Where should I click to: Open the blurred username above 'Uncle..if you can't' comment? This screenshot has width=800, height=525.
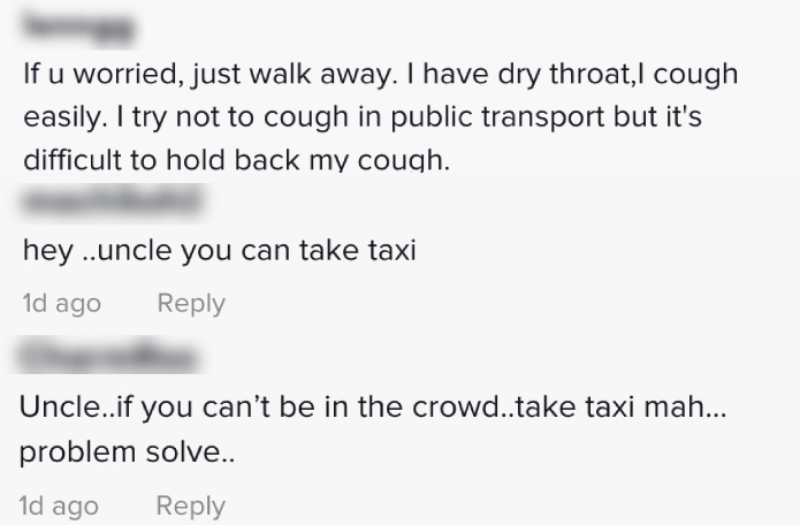pyautogui.click(x=108, y=355)
